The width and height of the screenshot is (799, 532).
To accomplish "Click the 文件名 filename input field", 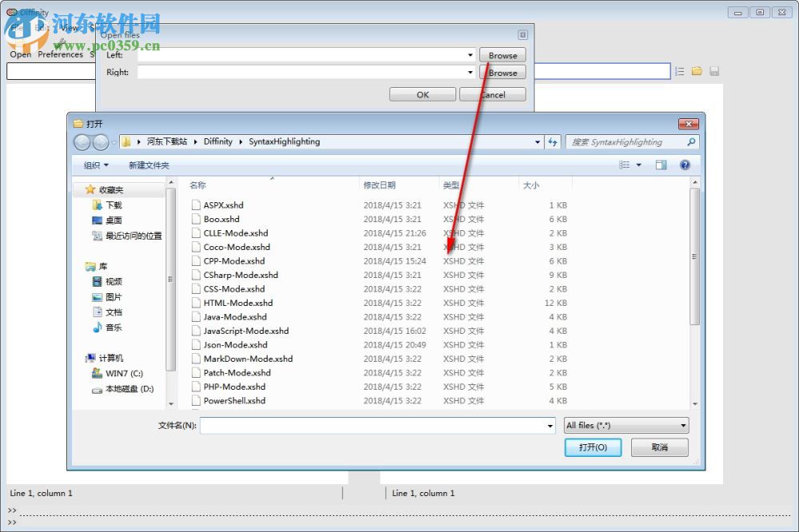I will point(378,426).
